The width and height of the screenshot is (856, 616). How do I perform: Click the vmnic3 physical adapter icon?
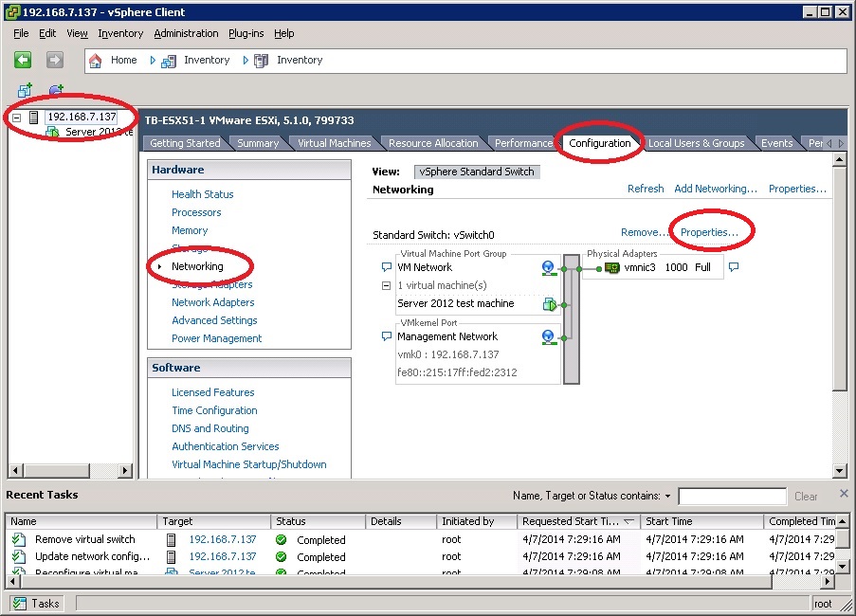pos(612,268)
